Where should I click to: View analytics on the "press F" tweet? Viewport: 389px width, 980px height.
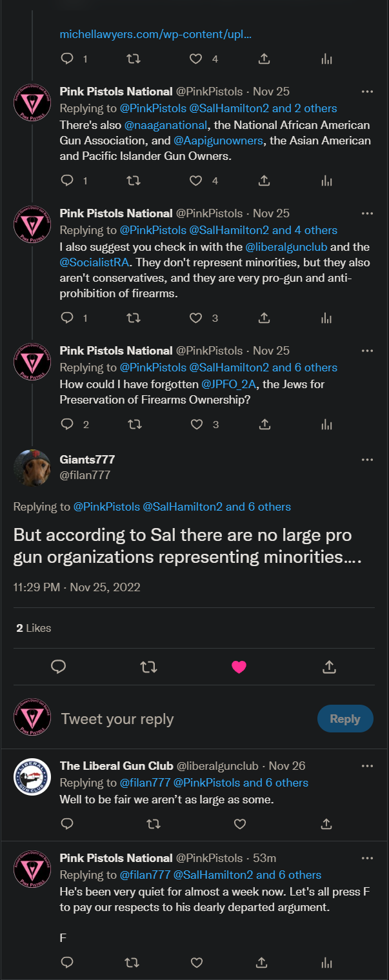327,963
